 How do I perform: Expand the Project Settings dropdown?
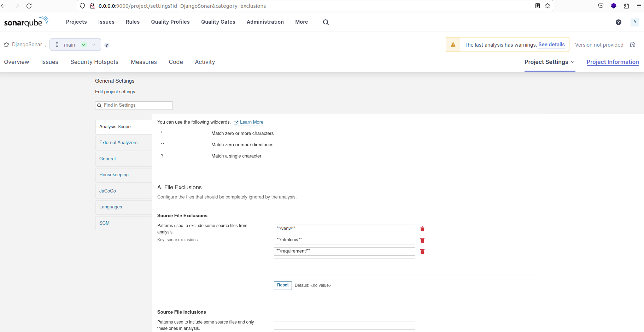550,62
